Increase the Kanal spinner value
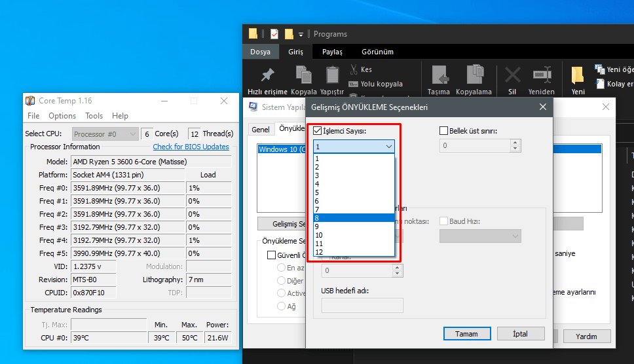Image resolution: width=634 pixels, height=364 pixels. pyautogui.click(x=397, y=268)
